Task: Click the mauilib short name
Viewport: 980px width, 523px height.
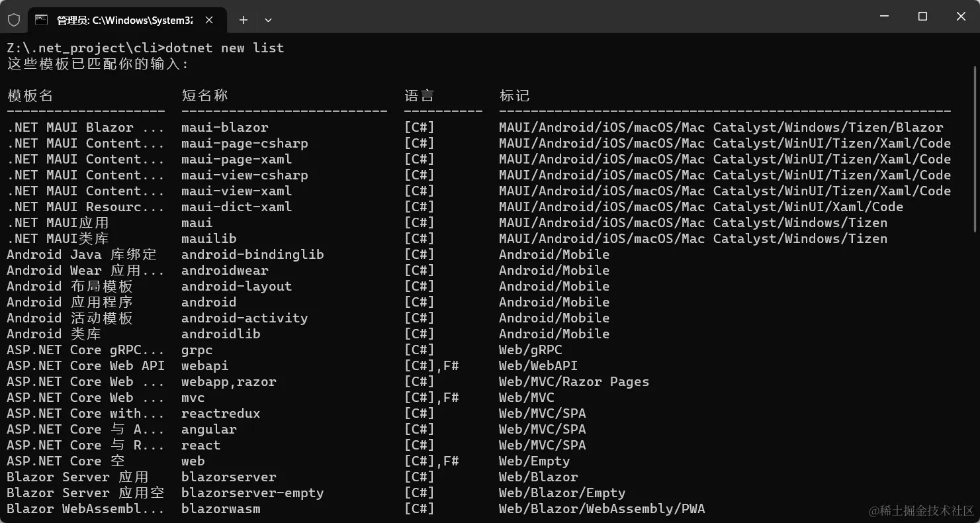Action: click(209, 238)
